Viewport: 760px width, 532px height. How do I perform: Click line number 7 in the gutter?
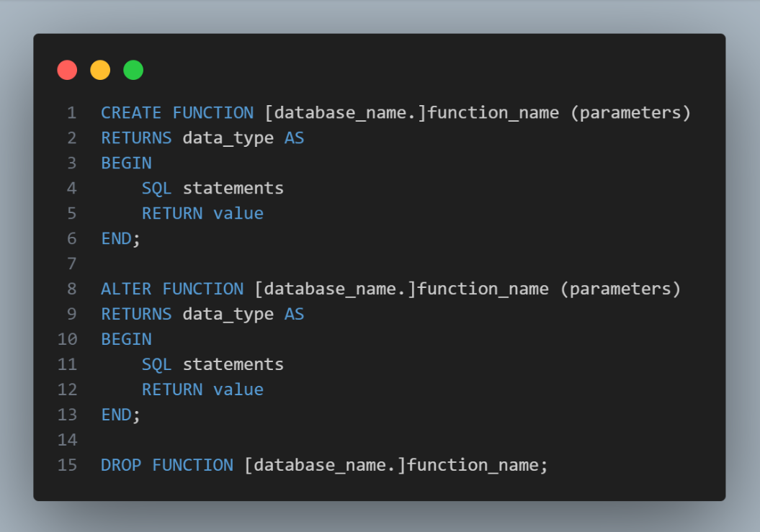click(71, 264)
